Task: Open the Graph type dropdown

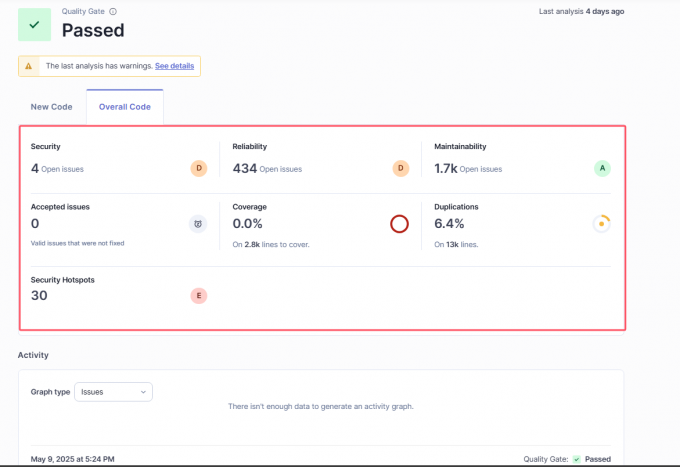Action: [113, 392]
